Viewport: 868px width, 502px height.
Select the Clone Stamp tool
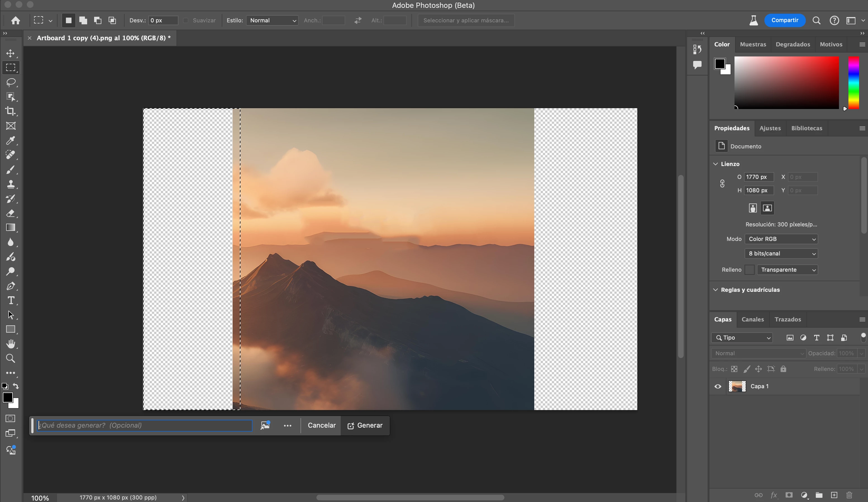11,184
